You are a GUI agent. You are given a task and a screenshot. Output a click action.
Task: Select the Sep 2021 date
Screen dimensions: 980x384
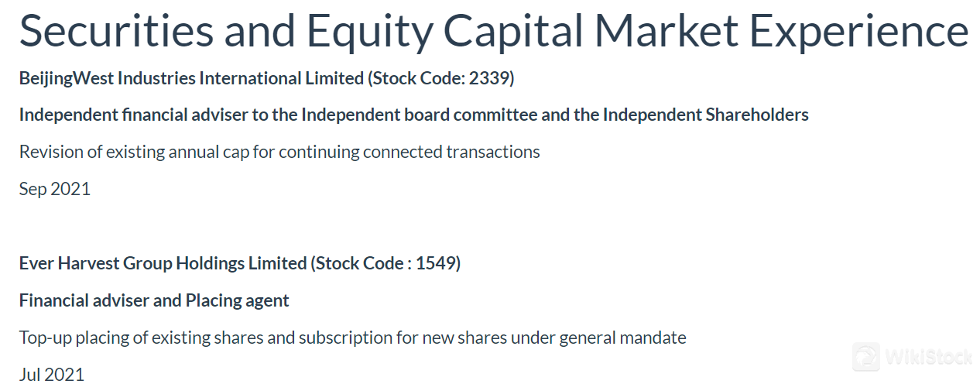tap(54, 189)
